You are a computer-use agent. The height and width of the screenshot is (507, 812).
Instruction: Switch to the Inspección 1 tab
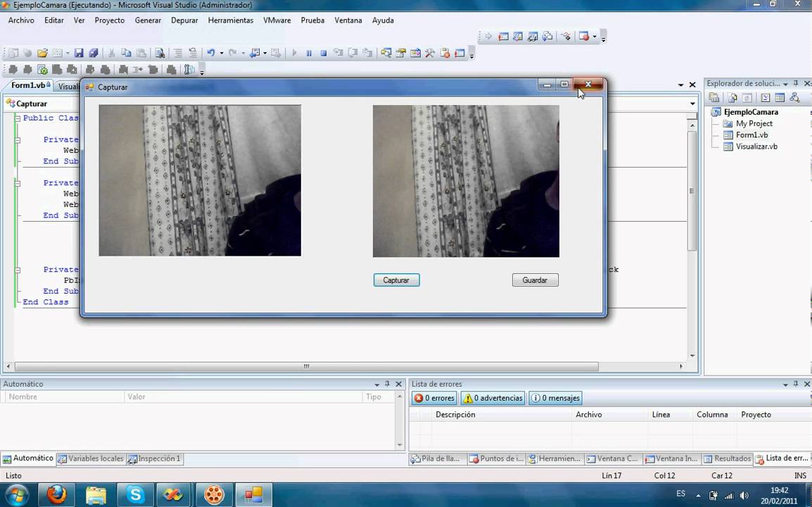pos(154,459)
